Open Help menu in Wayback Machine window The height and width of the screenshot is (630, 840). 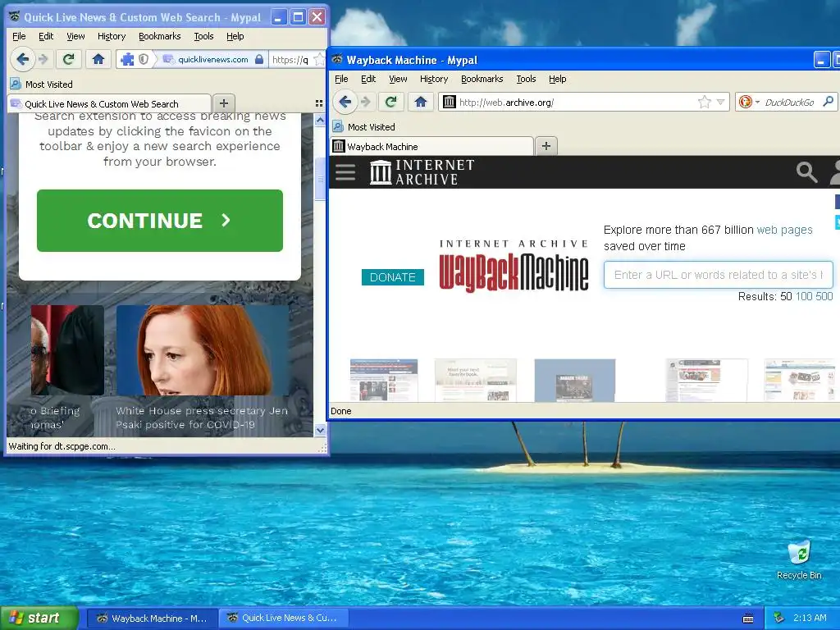click(x=557, y=79)
